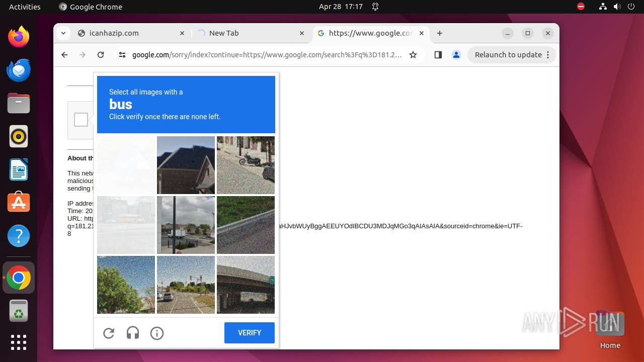Click the reCAPTCHA reload challenge icon

[x=109, y=333]
